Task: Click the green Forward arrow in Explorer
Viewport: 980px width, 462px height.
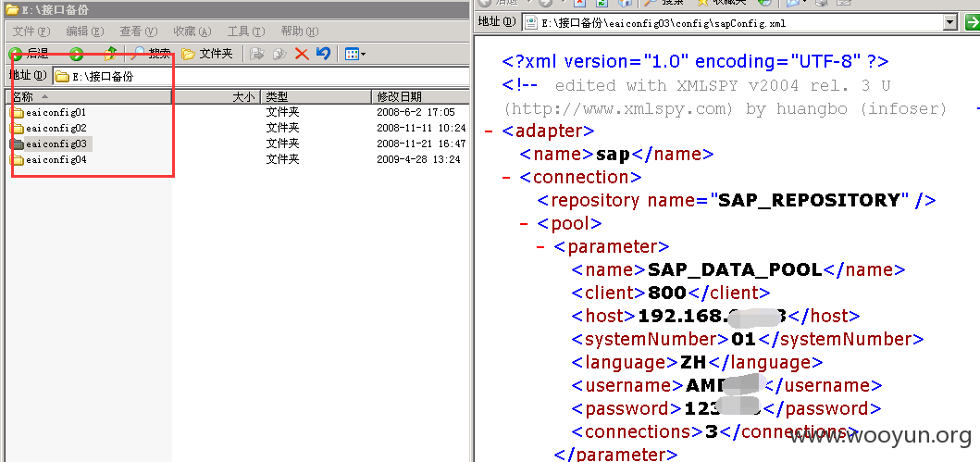Action: [x=76, y=55]
